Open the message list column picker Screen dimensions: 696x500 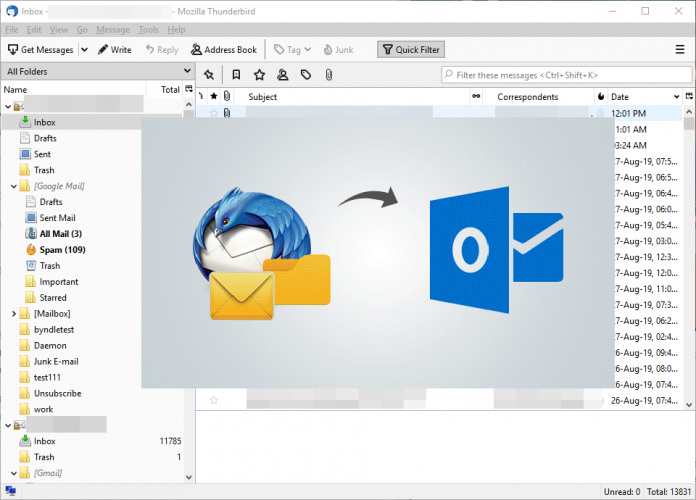point(689,96)
